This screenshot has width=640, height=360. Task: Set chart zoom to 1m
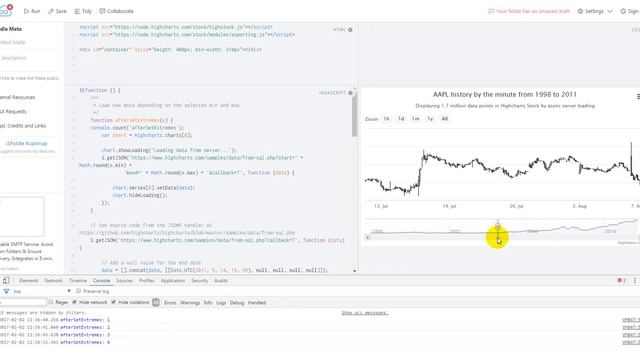click(416, 119)
